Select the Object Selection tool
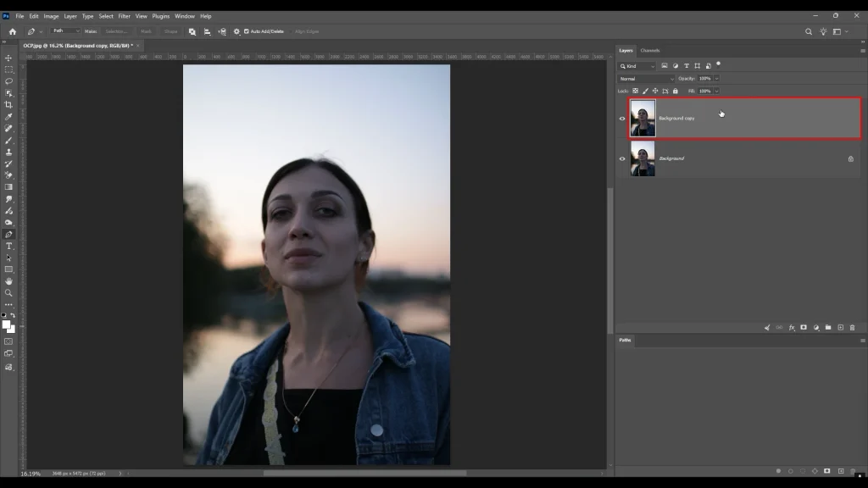This screenshot has width=868, height=488. pos(8,93)
